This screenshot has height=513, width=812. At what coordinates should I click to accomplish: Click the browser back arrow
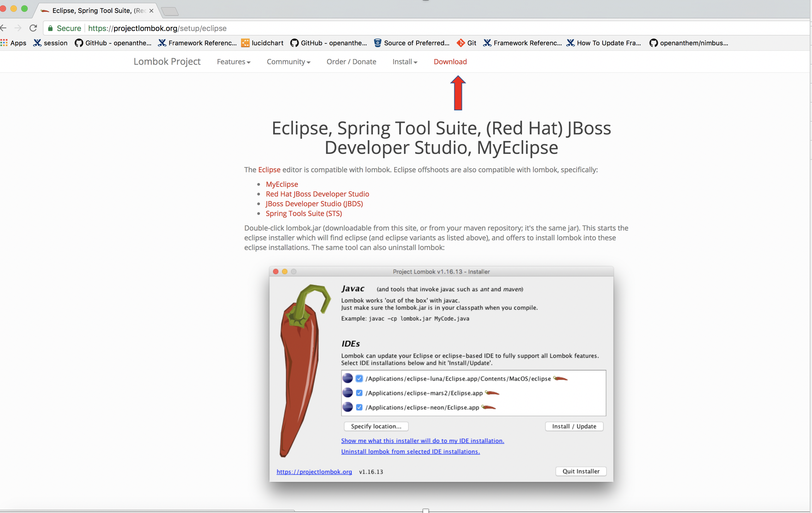click(4, 28)
